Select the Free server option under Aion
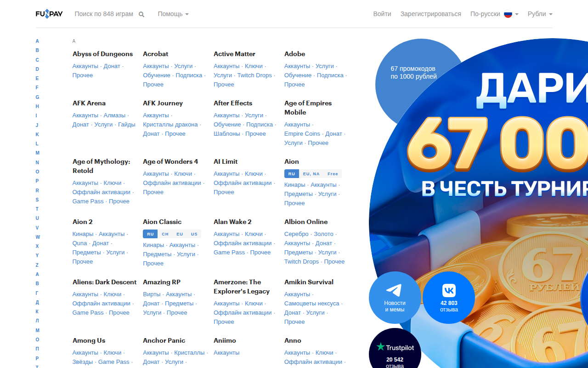This screenshot has height=368, width=588. pos(333,174)
